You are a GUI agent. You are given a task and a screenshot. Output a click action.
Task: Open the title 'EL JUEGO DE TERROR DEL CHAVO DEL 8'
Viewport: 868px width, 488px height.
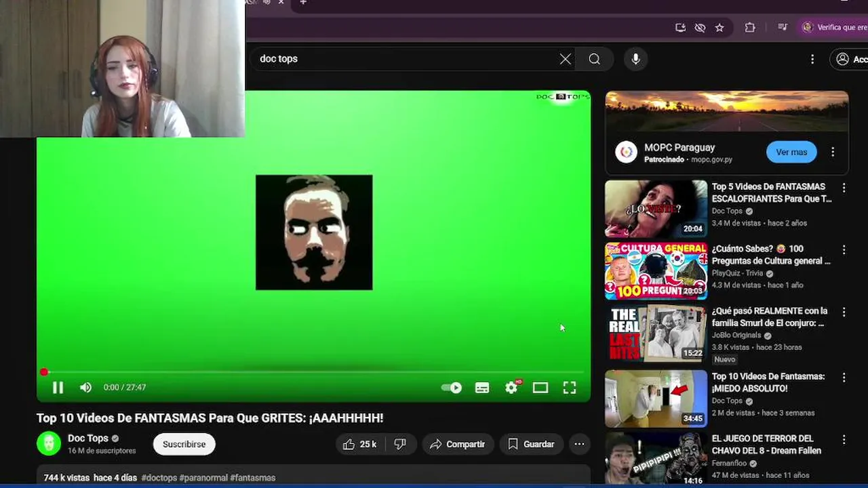pyautogui.click(x=766, y=445)
